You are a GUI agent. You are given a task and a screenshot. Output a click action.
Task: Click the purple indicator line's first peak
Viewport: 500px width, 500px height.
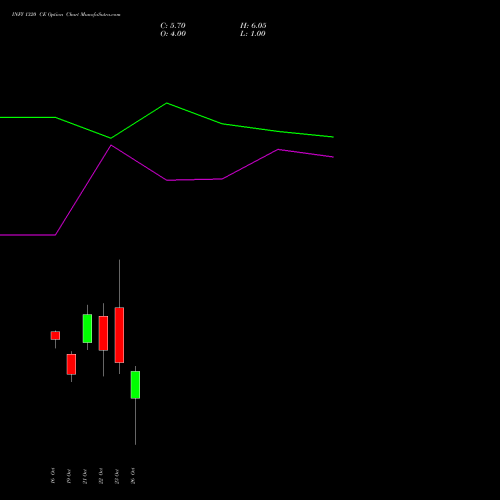coord(111,145)
